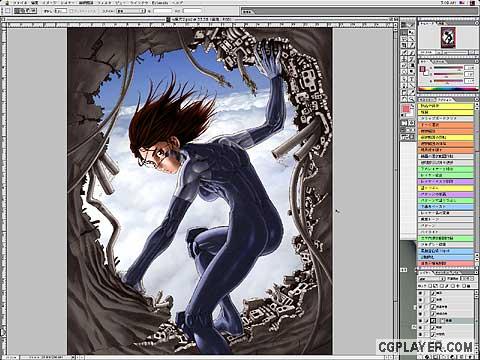
Task: Open the Color panel menu arrow
Action: click(477, 61)
